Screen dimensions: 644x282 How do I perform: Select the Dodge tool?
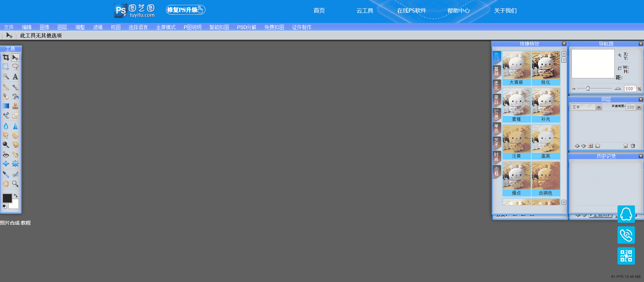pyautogui.click(x=6, y=144)
